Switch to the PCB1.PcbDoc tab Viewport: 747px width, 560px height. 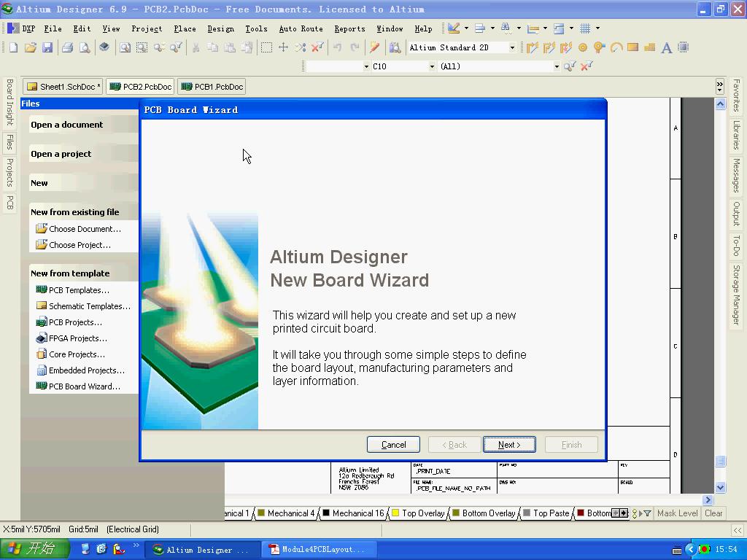pyautogui.click(x=212, y=87)
